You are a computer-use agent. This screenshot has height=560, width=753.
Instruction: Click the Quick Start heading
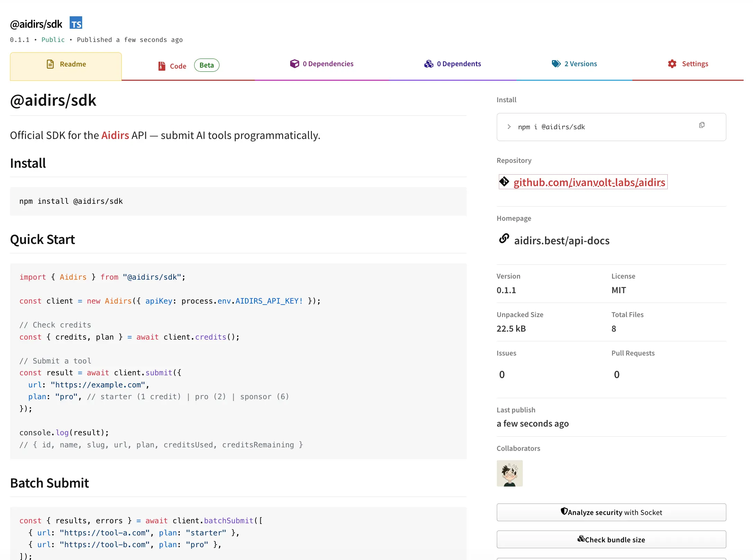(x=42, y=239)
